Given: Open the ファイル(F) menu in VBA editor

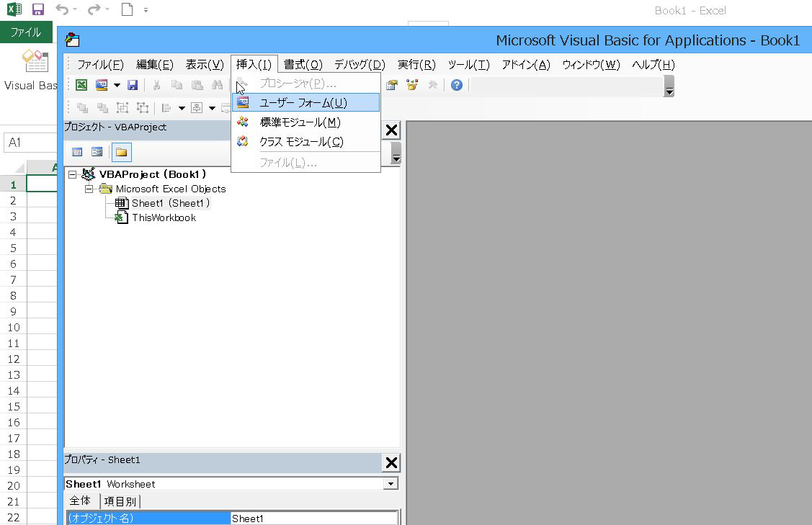Looking at the screenshot, I should pos(100,65).
